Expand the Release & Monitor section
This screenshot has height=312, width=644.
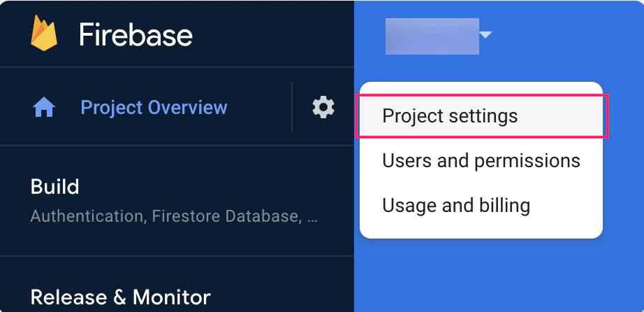pyautogui.click(x=120, y=297)
